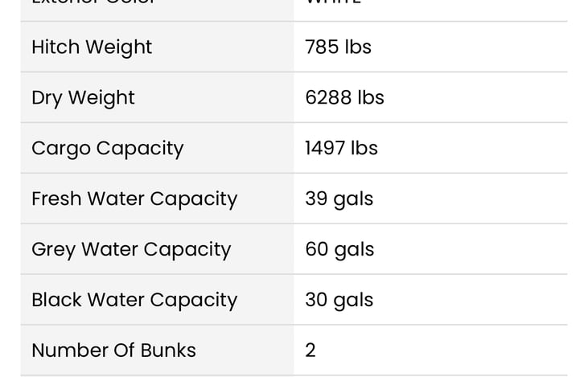This screenshot has height=377, width=588.
Task: Click the Fresh Water Capacity label
Action: tap(134, 199)
